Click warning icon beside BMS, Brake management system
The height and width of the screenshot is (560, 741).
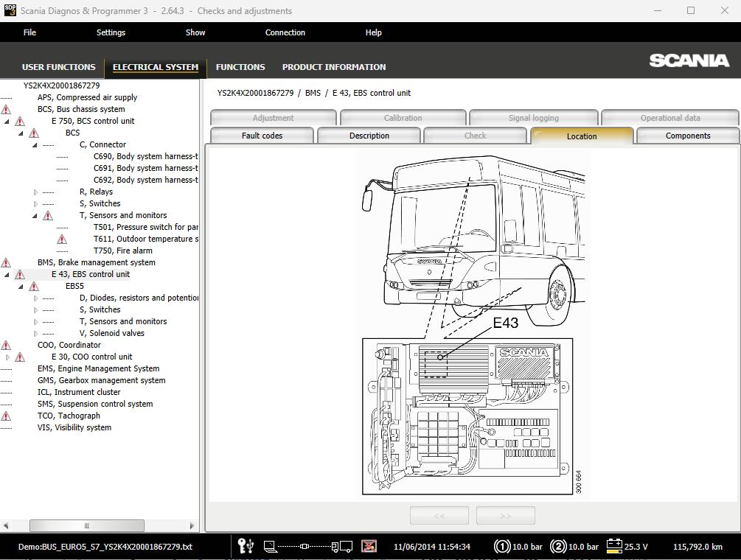(x=6, y=263)
